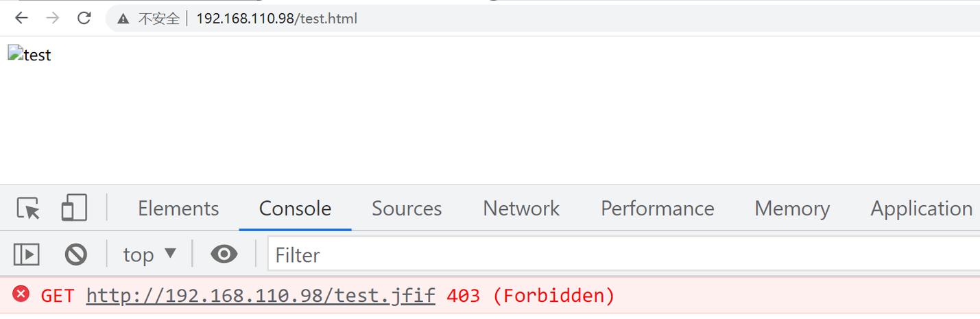Click the not-secure warning triangle icon
The height and width of the screenshot is (319, 980).
pyautogui.click(x=123, y=19)
